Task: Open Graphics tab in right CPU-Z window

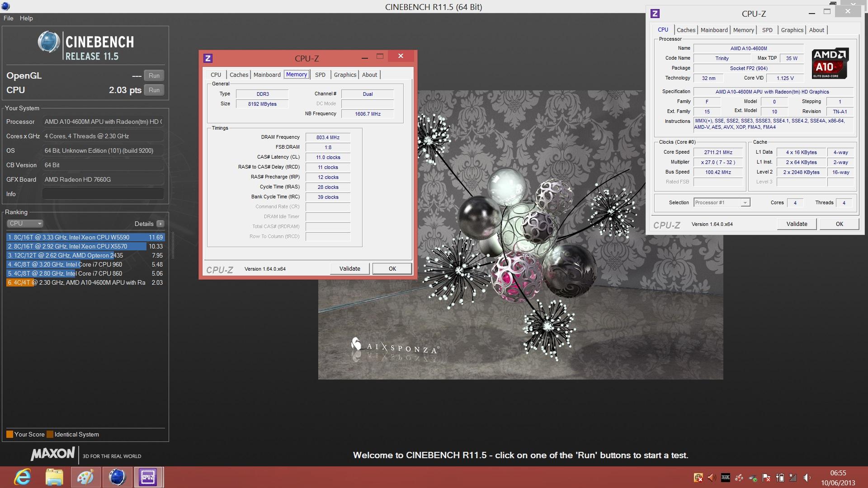Action: [792, 30]
